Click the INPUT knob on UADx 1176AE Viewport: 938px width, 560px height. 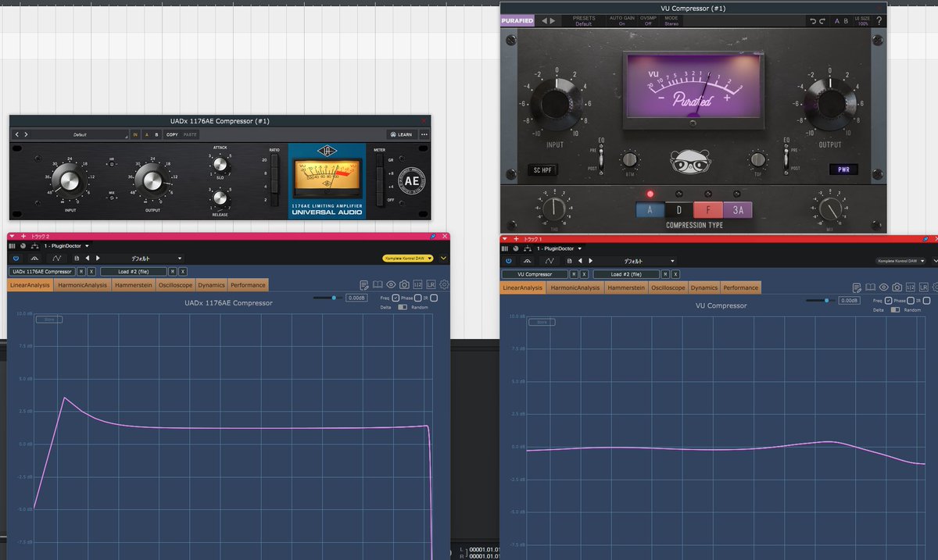tap(69, 181)
